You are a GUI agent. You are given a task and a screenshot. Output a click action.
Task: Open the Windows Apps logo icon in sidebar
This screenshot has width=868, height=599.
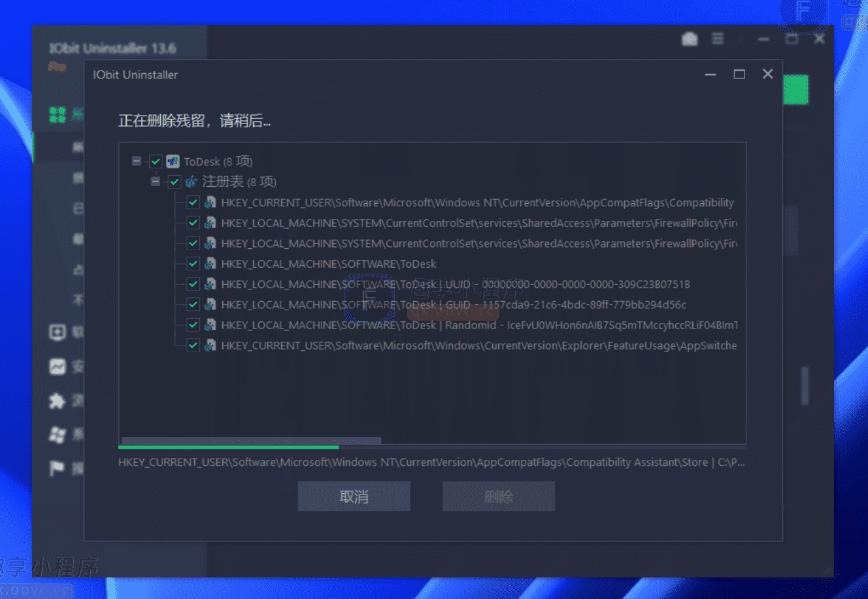coord(58,434)
